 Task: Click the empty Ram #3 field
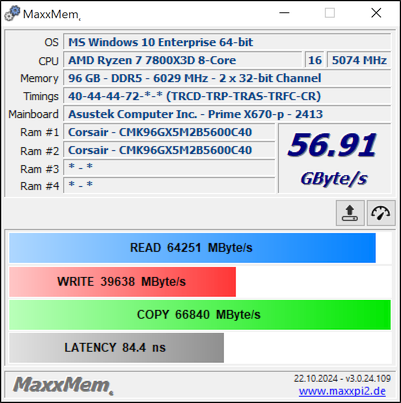coord(169,168)
